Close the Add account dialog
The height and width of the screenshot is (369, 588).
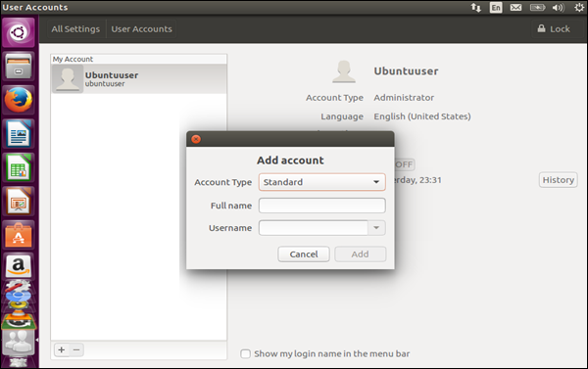coord(196,139)
